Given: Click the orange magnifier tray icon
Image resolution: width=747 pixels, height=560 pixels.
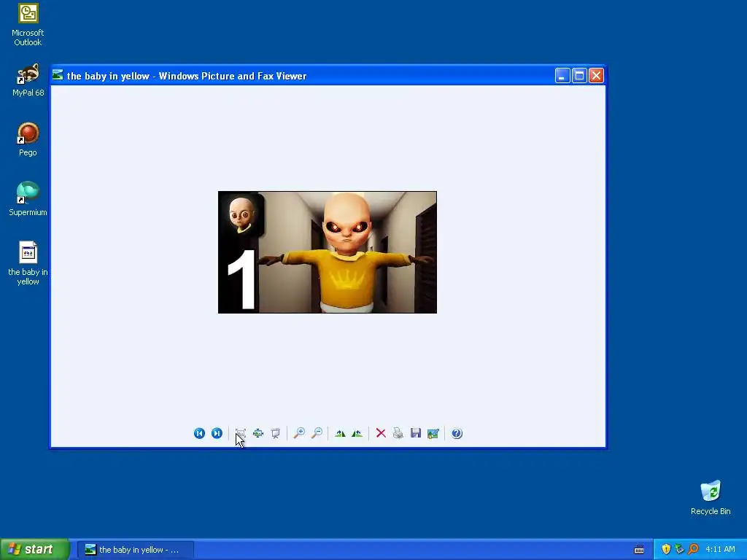Looking at the screenshot, I should 693,550.
